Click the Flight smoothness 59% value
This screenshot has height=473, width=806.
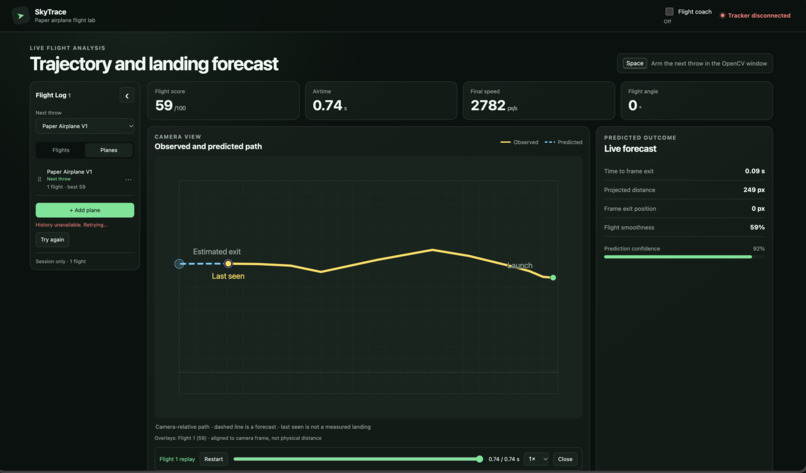(757, 227)
